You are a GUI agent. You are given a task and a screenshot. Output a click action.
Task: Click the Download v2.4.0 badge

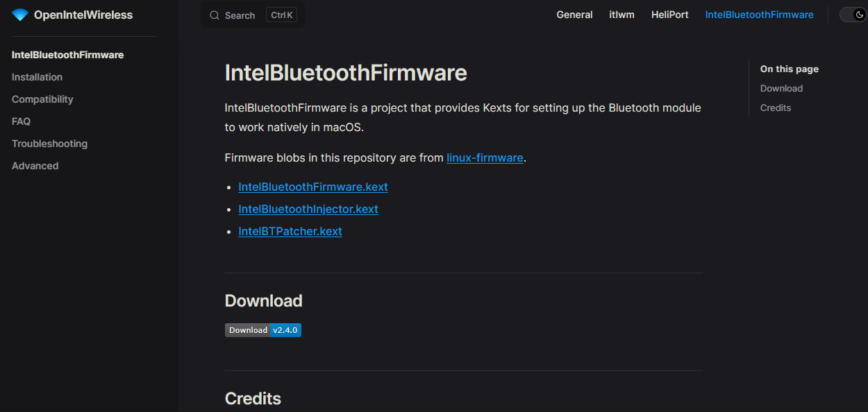point(262,330)
